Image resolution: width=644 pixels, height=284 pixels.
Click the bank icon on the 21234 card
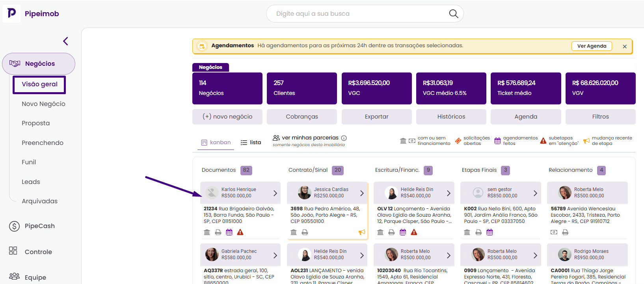click(207, 232)
